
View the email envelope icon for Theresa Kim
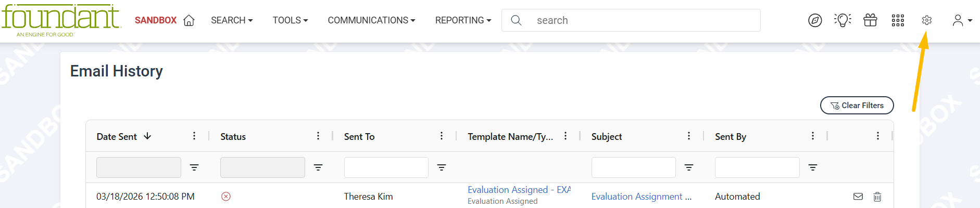[858, 197]
